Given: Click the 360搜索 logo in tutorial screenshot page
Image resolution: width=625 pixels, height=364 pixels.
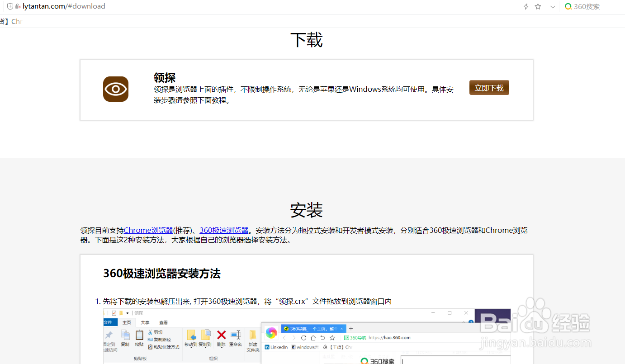Looking at the screenshot, I should coord(378,360).
